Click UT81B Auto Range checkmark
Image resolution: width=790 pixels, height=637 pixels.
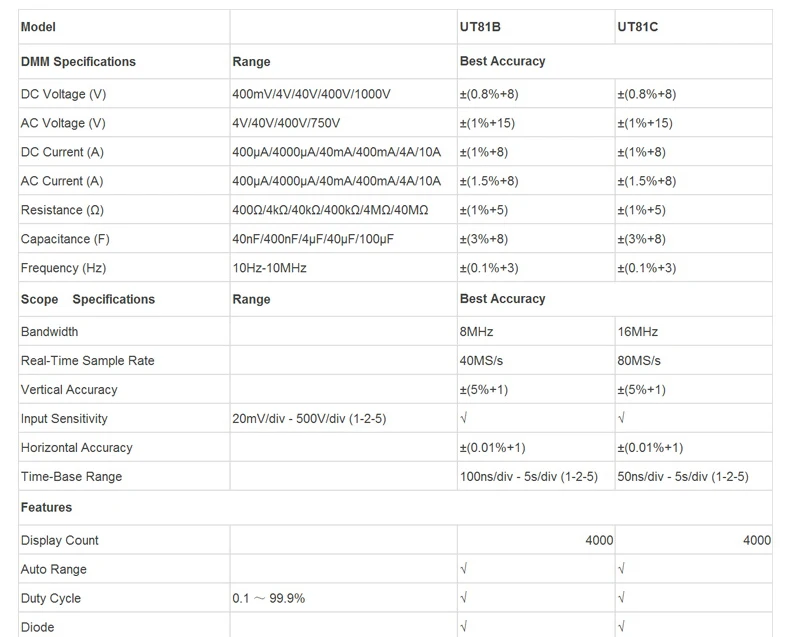(x=464, y=569)
